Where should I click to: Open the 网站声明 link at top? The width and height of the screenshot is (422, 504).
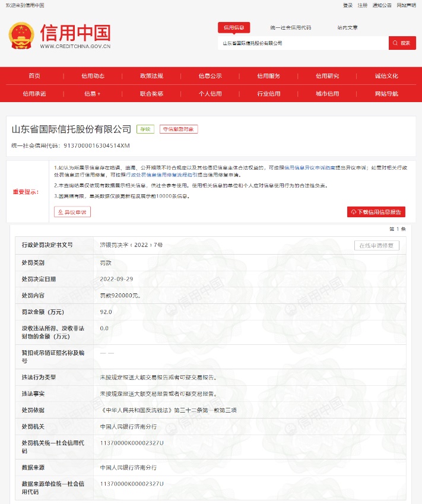point(406,5)
